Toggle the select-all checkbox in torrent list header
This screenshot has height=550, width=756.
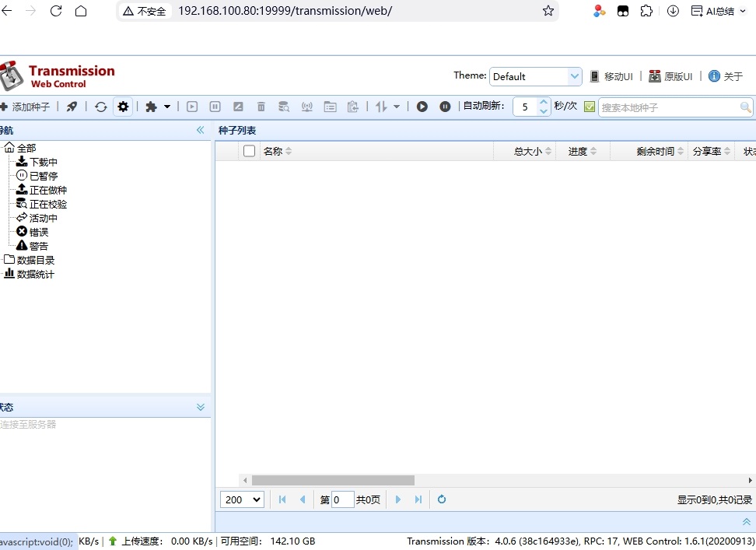pyautogui.click(x=249, y=151)
